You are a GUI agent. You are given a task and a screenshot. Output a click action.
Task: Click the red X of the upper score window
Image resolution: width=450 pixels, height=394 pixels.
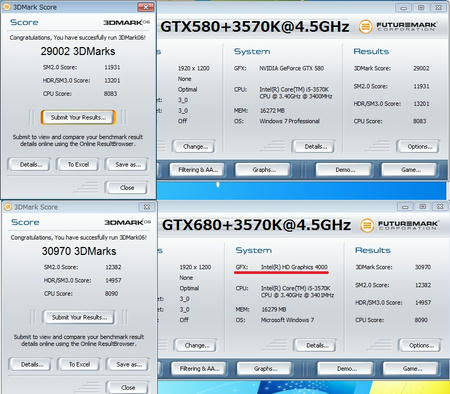[145, 7]
